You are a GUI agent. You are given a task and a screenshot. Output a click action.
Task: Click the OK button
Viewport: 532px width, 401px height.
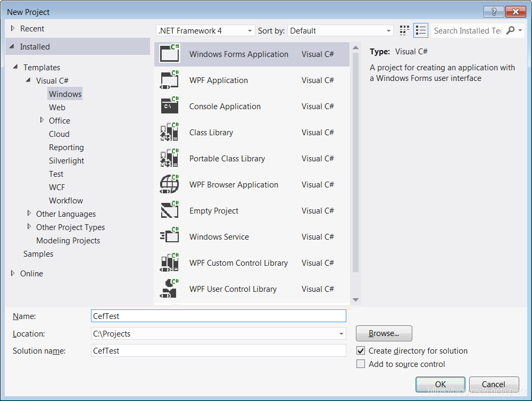(440, 384)
